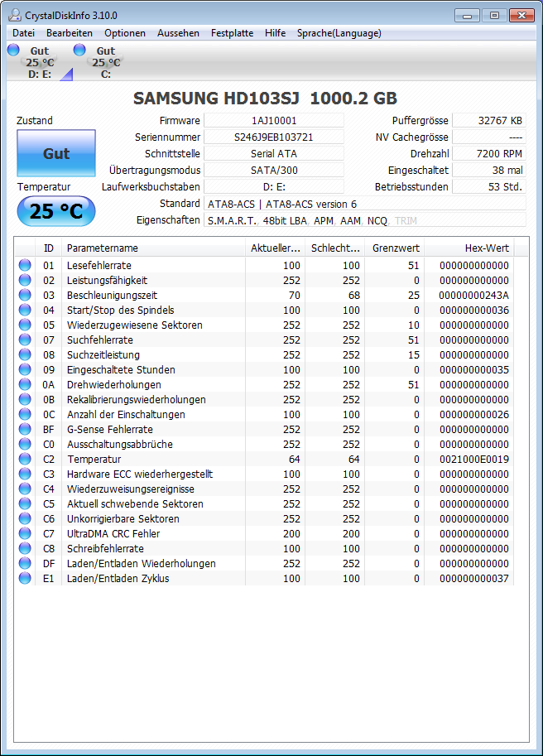Image resolution: width=543 pixels, height=756 pixels.
Task: Click the NV Cachegrösse field
Action: 489,137
